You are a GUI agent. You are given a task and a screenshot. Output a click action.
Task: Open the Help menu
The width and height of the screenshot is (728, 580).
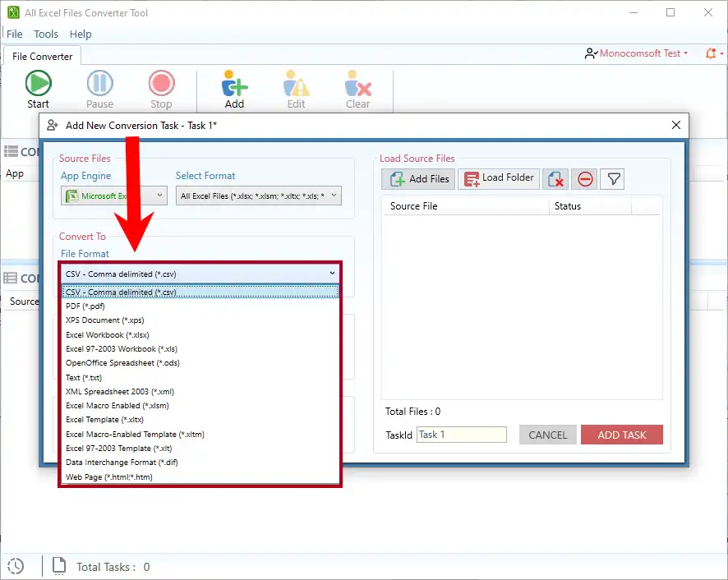pyautogui.click(x=81, y=34)
